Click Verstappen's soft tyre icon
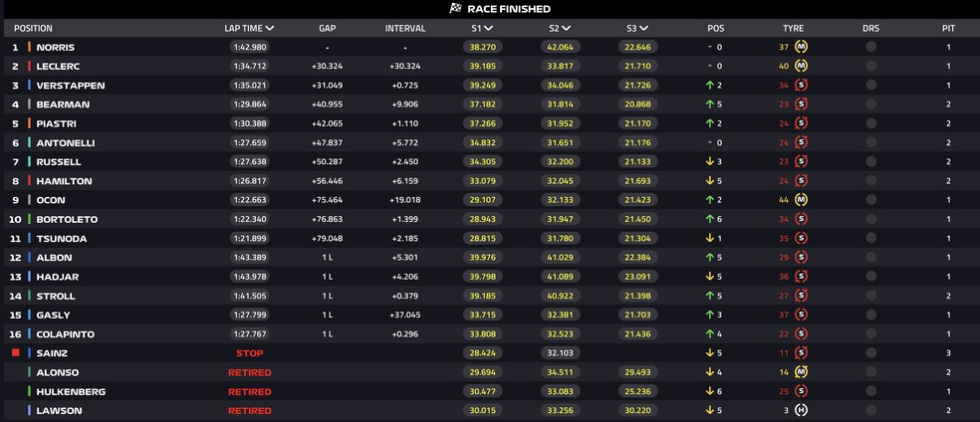This screenshot has width=980, height=422. pyautogui.click(x=801, y=86)
